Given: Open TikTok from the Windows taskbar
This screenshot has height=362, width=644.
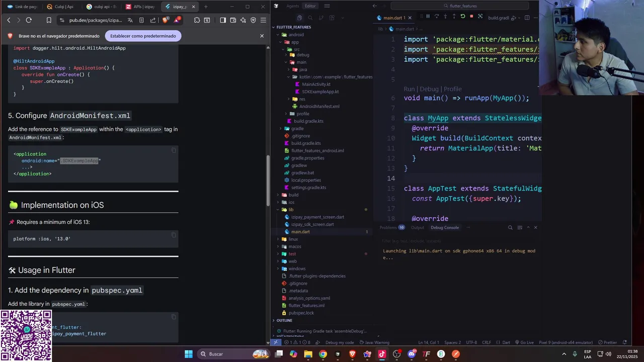Looking at the screenshot, I should (382, 354).
